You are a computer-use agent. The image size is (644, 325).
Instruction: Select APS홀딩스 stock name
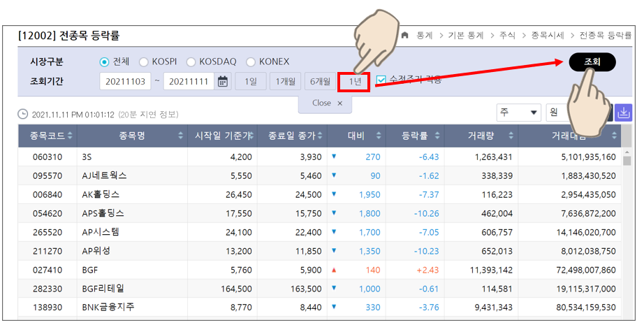tap(103, 213)
